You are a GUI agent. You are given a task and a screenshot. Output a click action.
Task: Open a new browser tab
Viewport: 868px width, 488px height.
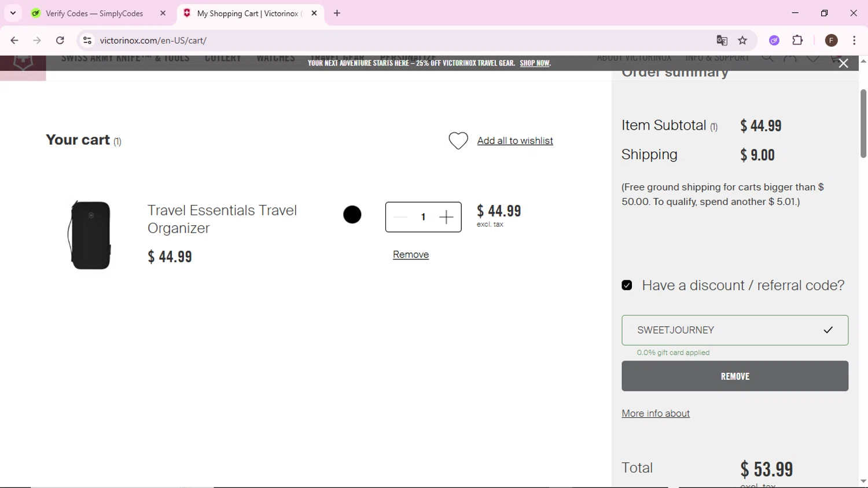[337, 13]
